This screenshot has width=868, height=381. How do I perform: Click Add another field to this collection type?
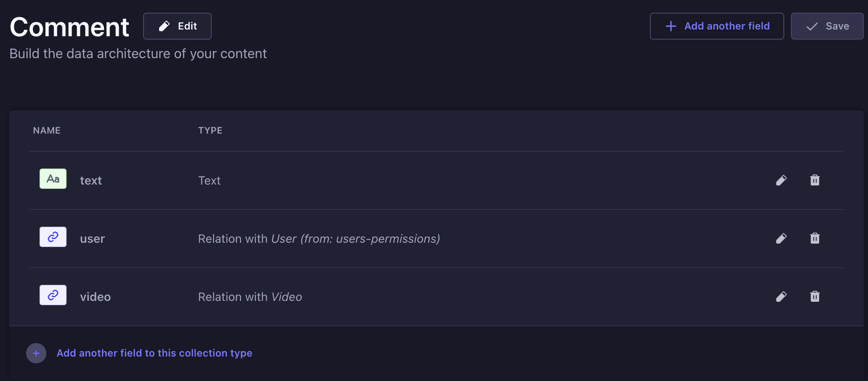[x=154, y=353]
